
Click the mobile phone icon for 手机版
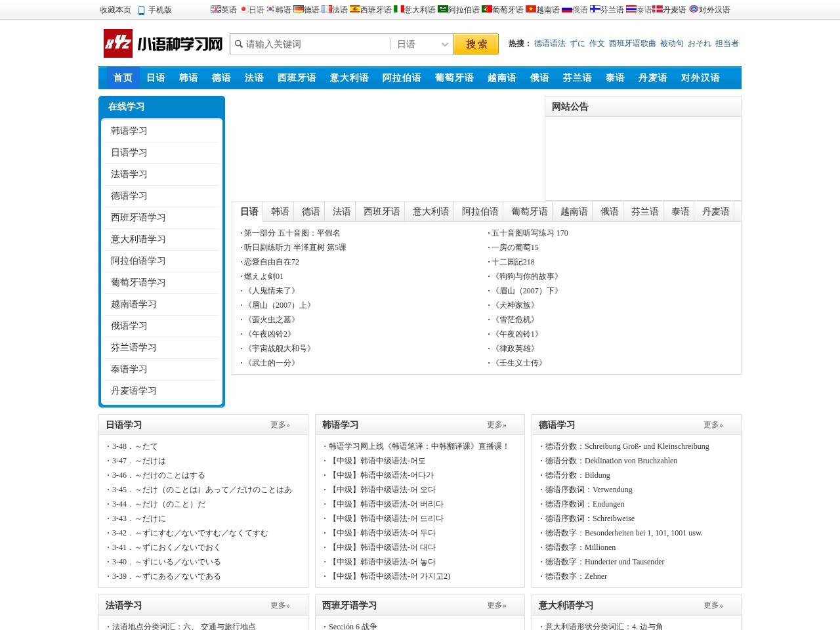click(x=142, y=10)
